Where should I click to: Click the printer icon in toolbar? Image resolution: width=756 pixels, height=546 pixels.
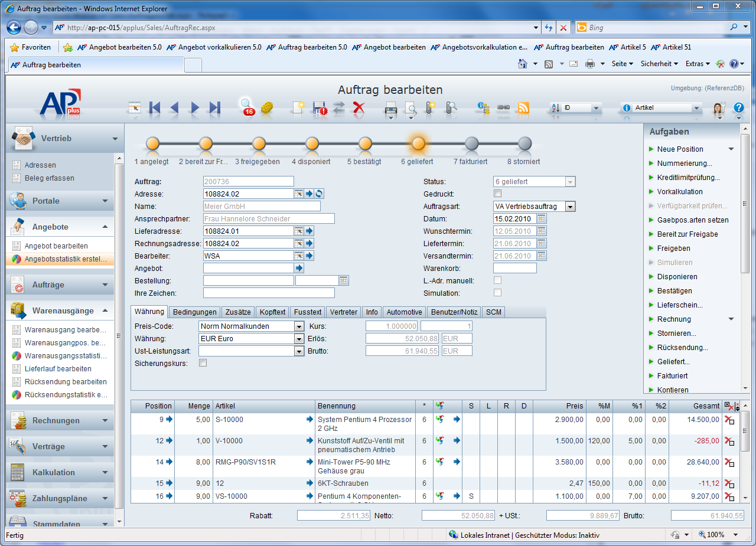(390, 107)
